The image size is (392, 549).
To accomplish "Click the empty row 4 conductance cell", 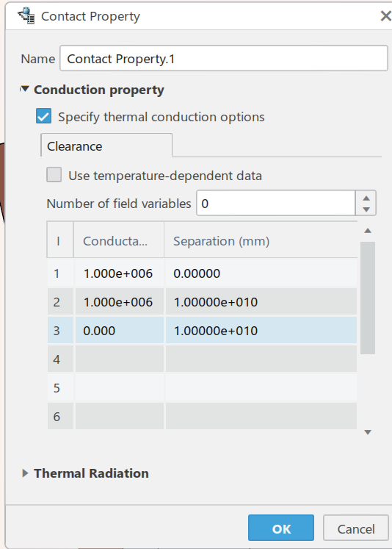I will tap(119, 359).
